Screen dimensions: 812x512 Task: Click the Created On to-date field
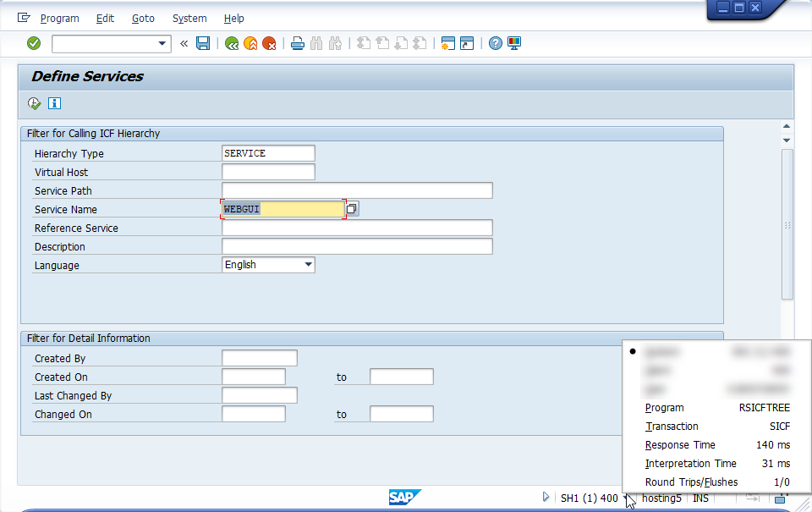click(402, 377)
